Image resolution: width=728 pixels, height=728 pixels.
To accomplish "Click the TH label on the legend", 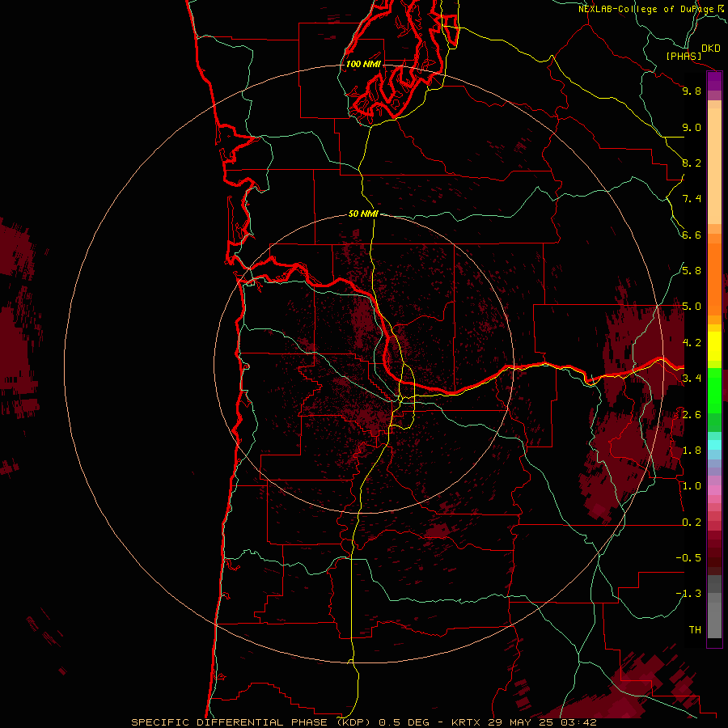I will 695,630.
